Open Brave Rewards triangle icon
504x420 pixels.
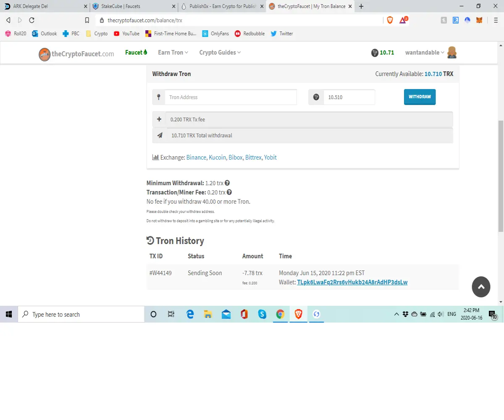403,20
